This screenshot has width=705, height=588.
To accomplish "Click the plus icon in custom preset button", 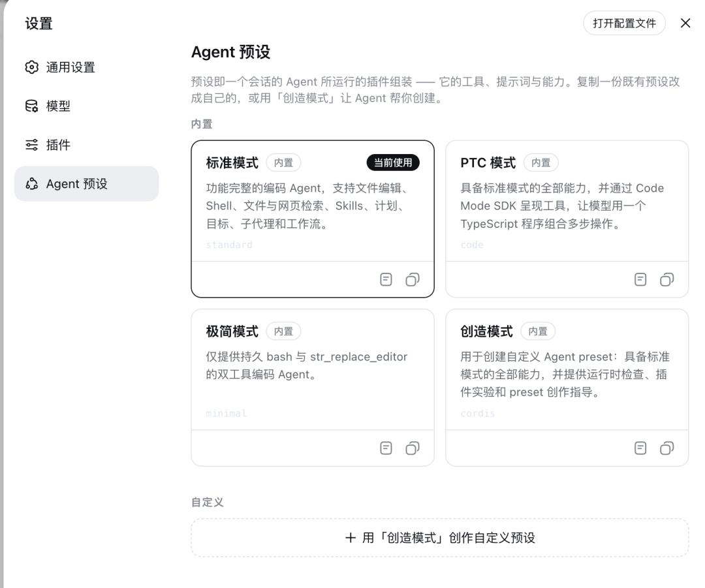I will [351, 538].
